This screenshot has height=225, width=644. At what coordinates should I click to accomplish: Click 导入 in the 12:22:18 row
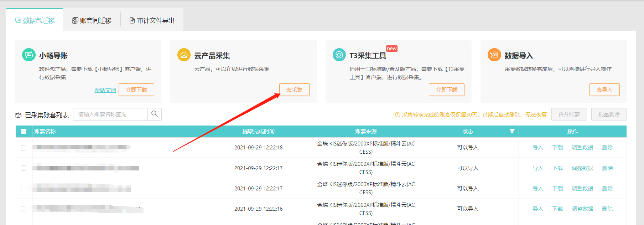(x=538, y=148)
